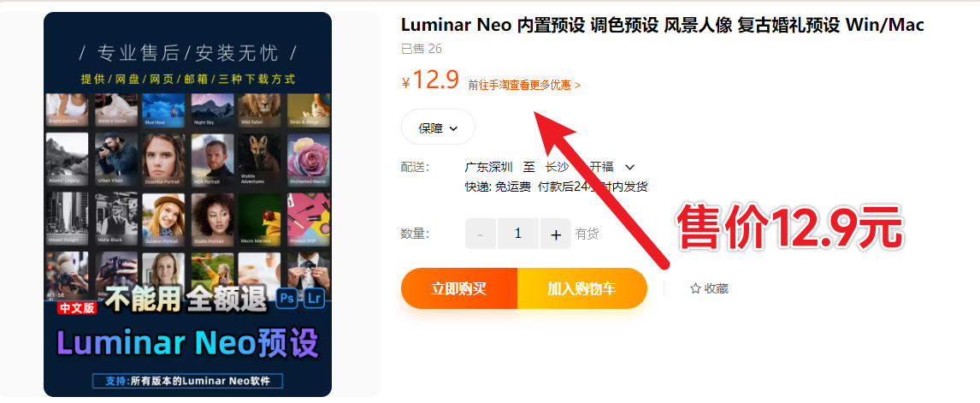980x403 pixels.
Task: Decrease quantity with the minus button
Action: [481, 234]
